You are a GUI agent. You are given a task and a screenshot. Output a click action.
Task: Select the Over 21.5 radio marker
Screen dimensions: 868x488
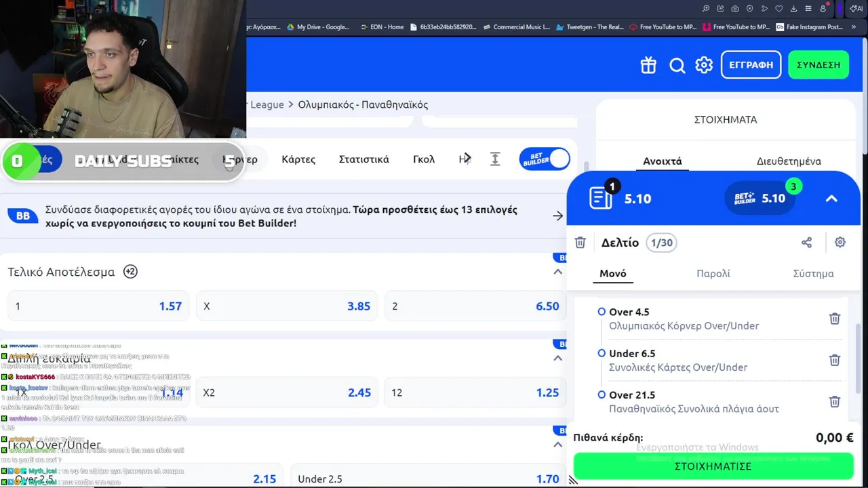(x=601, y=394)
